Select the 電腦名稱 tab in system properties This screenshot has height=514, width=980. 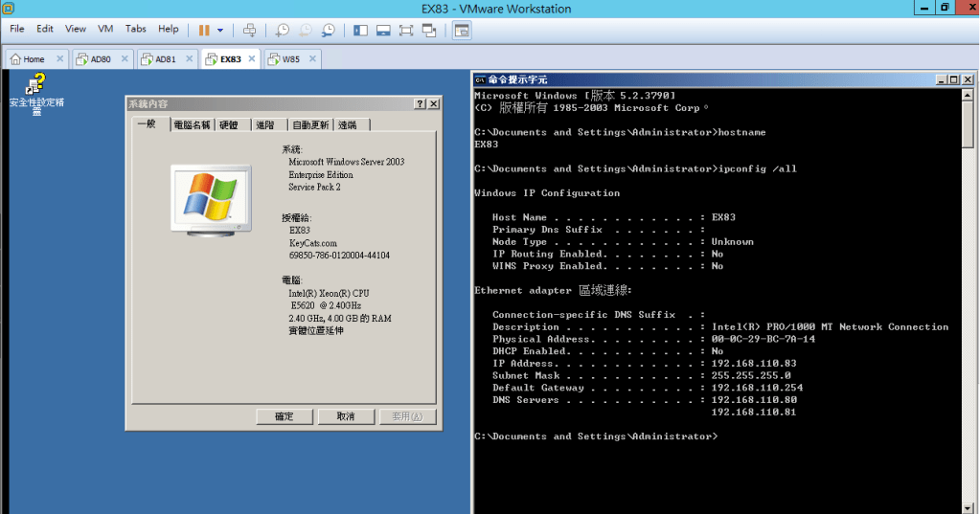192,124
